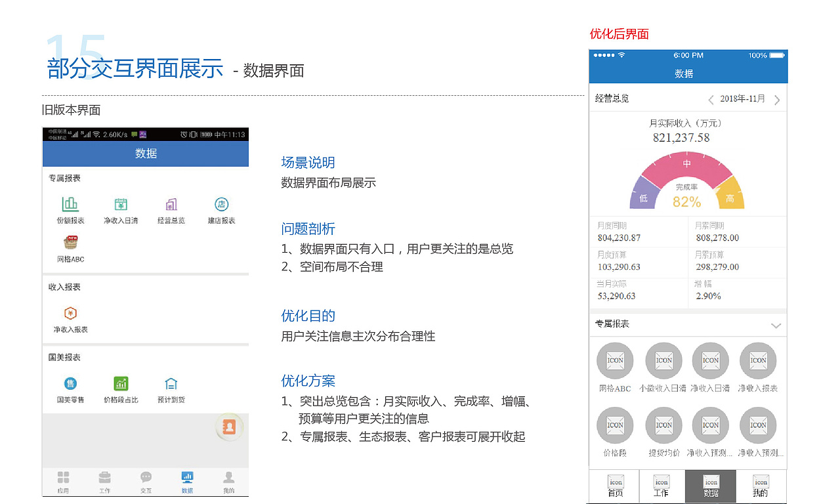Open 净收入日清 calendar report icon
Image resolution: width=840 pixels, height=504 pixels.
[x=121, y=203]
